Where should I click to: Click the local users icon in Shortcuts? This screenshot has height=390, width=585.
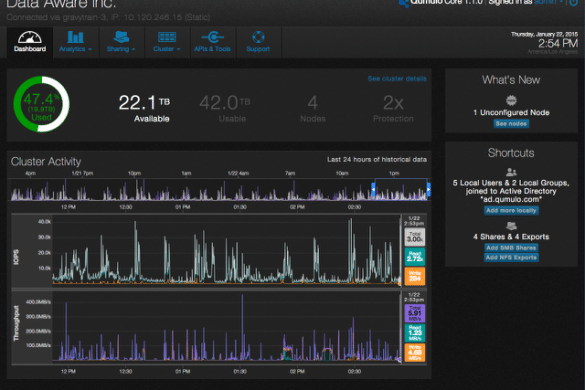[511, 172]
